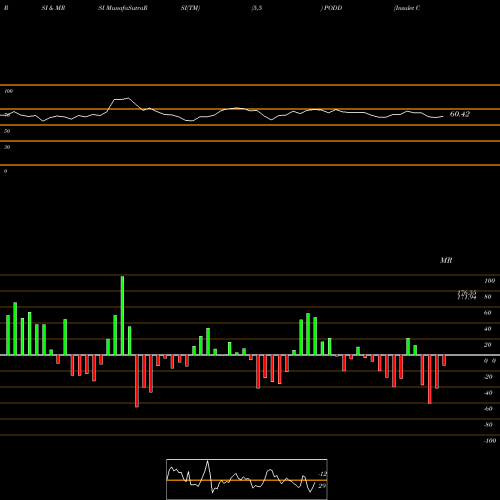The height and width of the screenshot is (500, 500).
Task: Click the '-60' label on MR axis
Action: [488, 409]
